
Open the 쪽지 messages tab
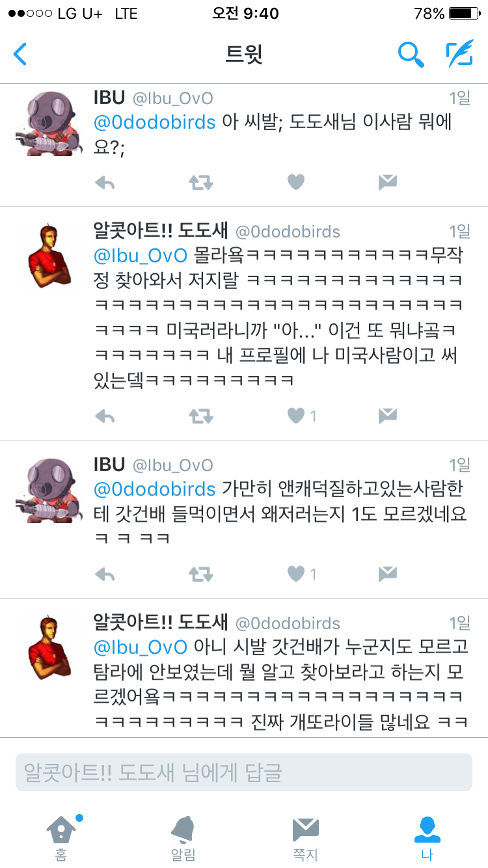[305, 837]
